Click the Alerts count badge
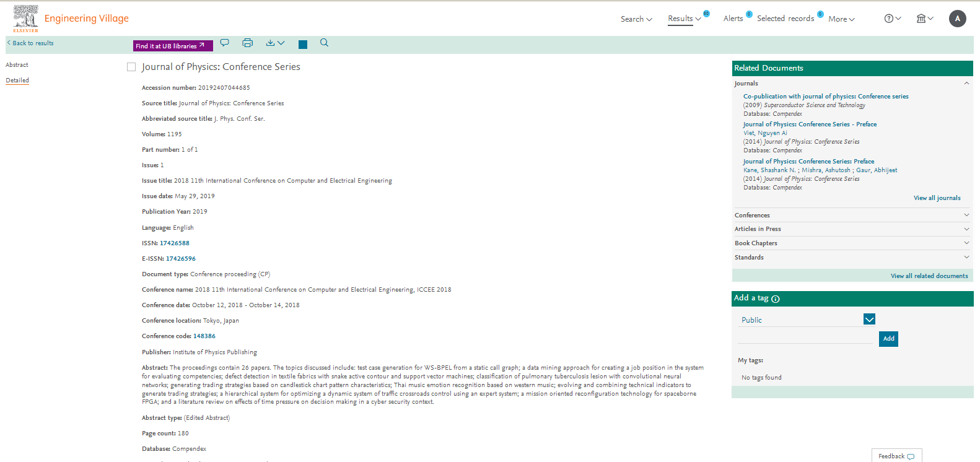Screen dimensions: 980x462 click(749, 14)
